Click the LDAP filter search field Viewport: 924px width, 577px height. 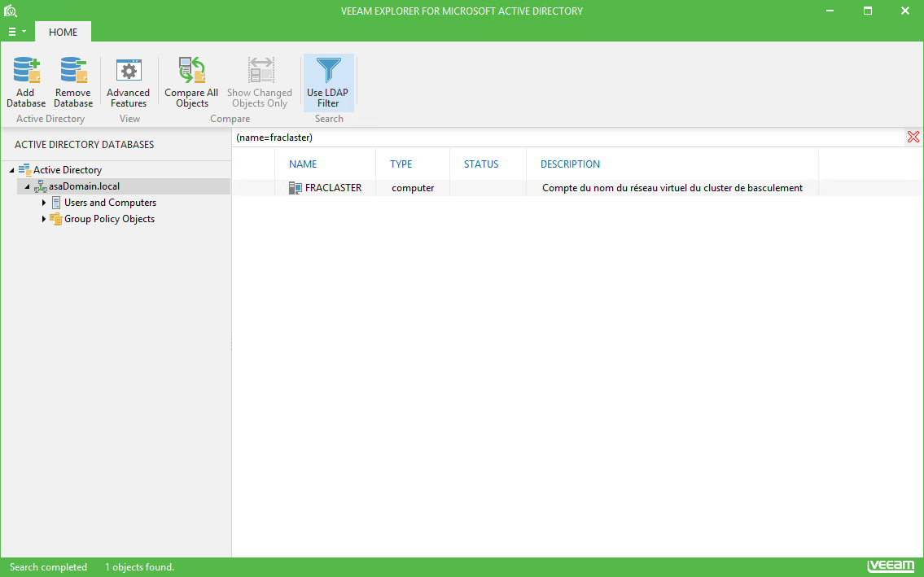click(569, 138)
